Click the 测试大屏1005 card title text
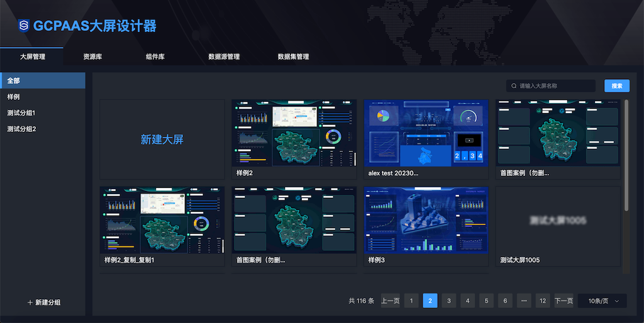Screen dimensions: 644x323 (x=520, y=260)
